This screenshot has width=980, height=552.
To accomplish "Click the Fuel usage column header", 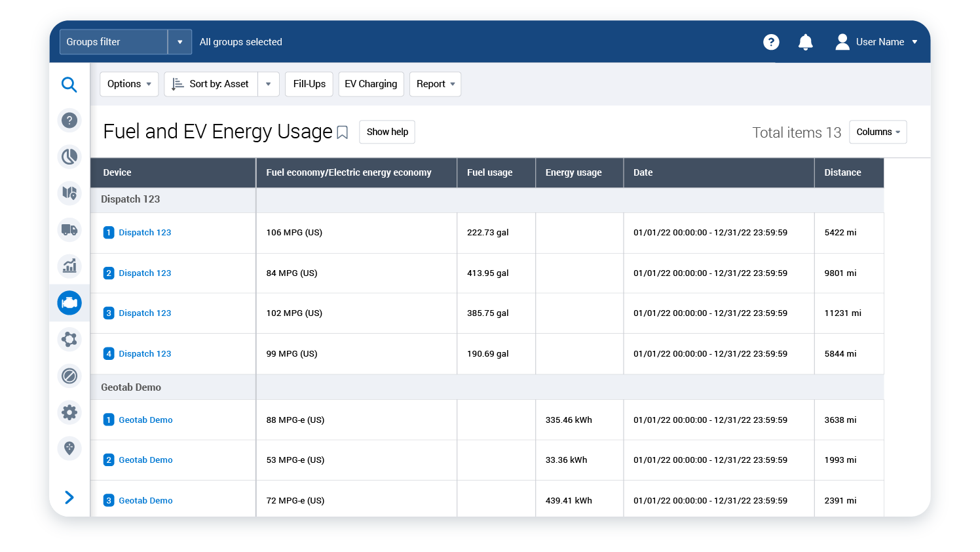I will pos(496,172).
